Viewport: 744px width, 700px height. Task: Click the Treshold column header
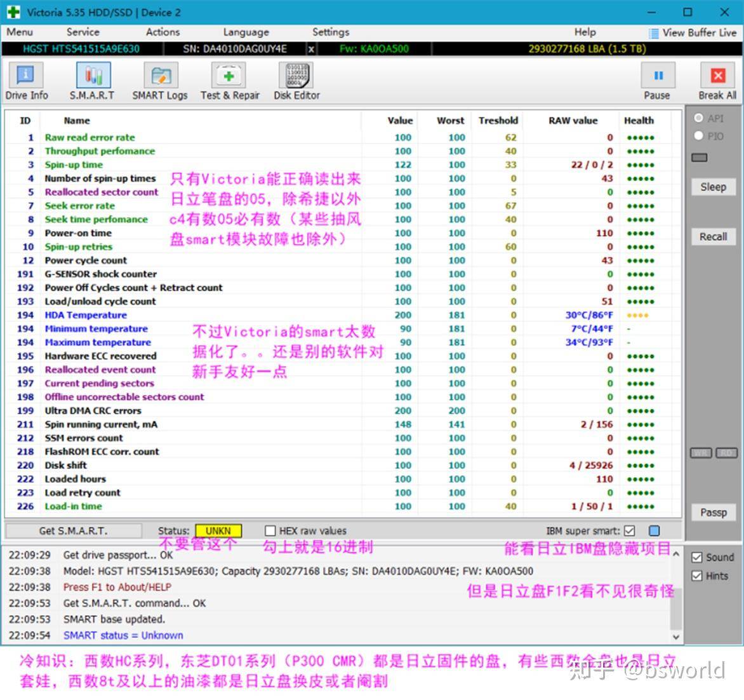pos(498,121)
